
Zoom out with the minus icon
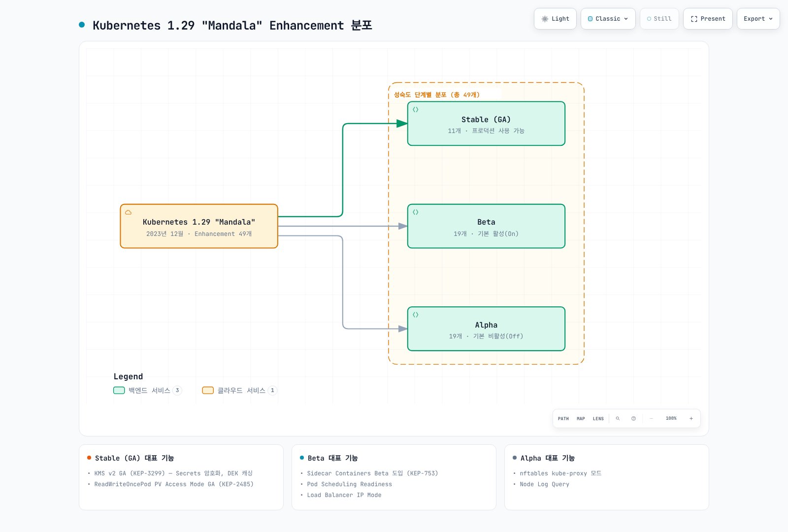coord(651,418)
